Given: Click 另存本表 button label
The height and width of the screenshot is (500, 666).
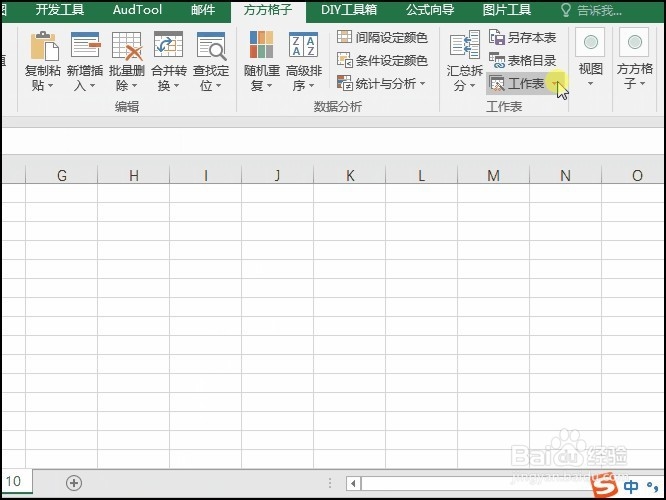Looking at the screenshot, I should tap(532, 38).
